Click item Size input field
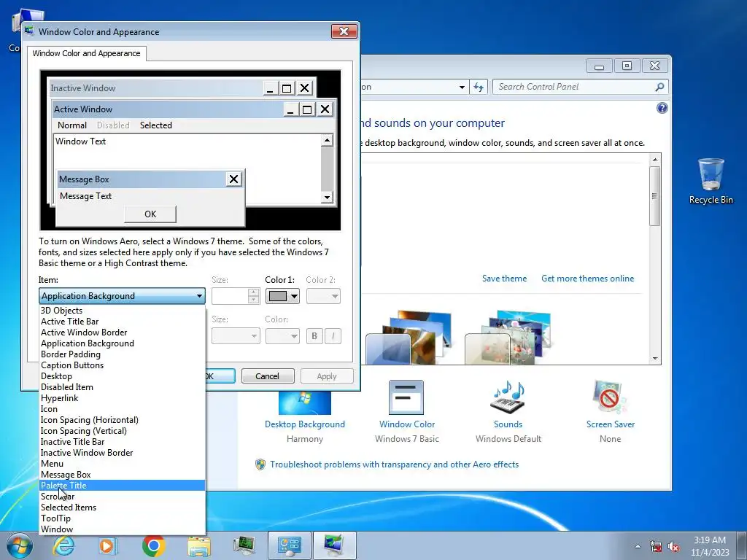This screenshot has width=747, height=560. pos(230,296)
